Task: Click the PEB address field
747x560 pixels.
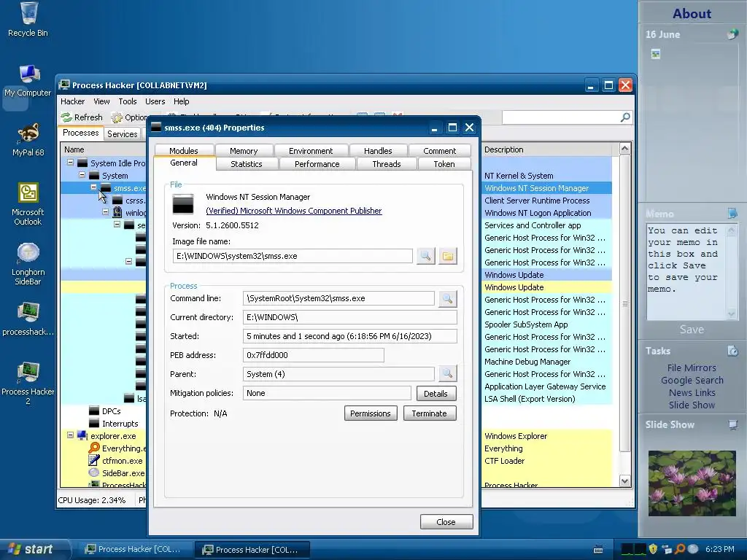Action: pos(313,355)
